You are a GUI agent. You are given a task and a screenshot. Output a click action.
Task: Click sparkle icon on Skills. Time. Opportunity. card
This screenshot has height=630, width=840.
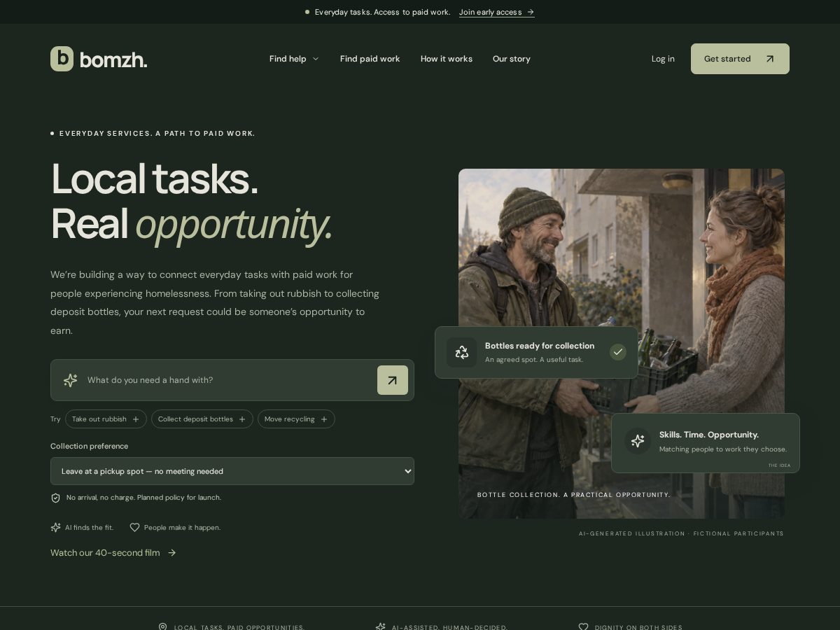638,441
